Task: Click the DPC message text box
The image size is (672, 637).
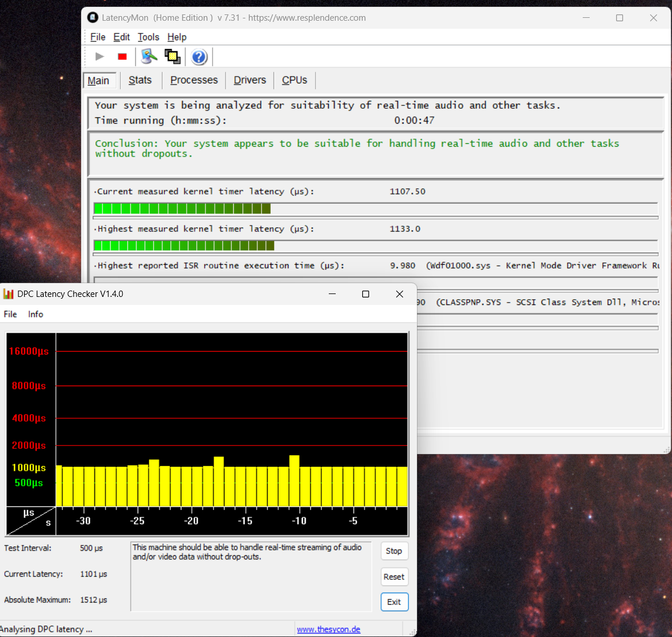Action: point(250,577)
